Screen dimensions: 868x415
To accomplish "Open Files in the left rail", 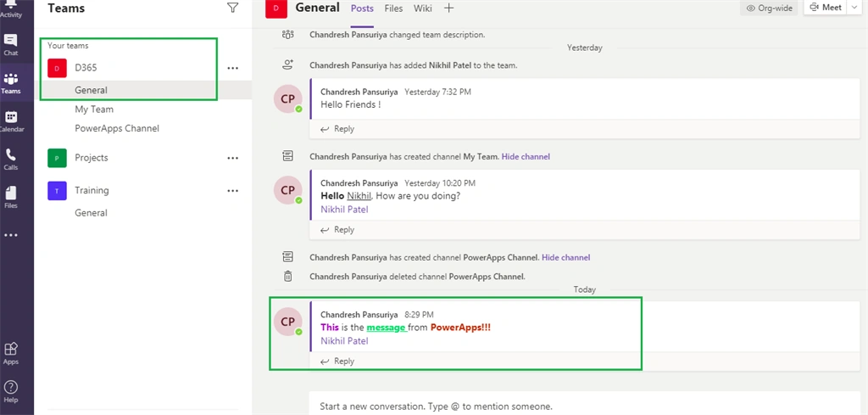I will click(x=11, y=198).
